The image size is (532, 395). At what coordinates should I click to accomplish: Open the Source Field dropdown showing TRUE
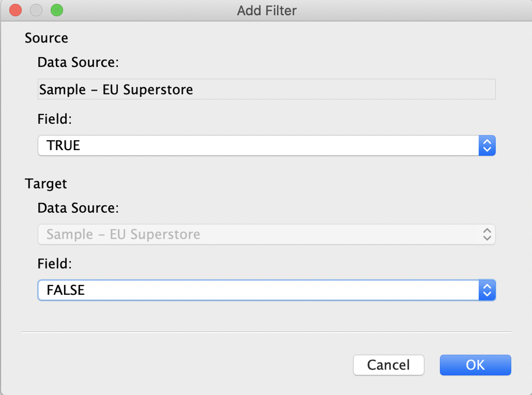(266, 146)
